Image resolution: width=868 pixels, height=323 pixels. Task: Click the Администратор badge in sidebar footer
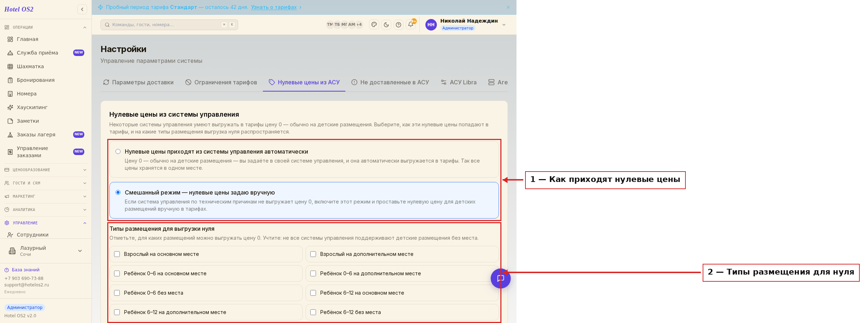tap(25, 308)
